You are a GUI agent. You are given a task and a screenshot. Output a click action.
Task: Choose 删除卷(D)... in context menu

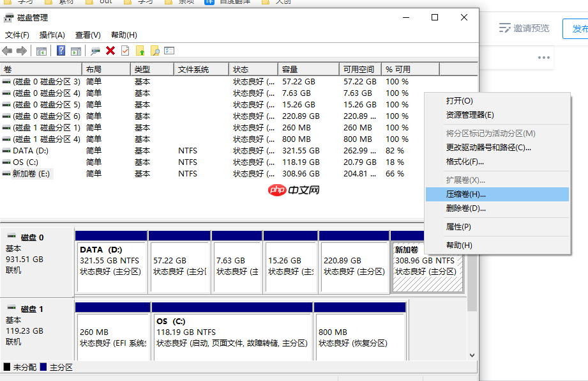(x=466, y=208)
